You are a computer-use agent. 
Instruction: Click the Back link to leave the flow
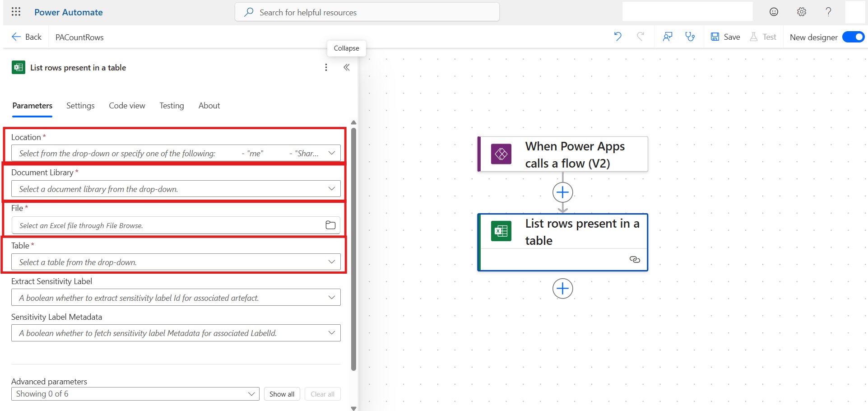(x=26, y=37)
